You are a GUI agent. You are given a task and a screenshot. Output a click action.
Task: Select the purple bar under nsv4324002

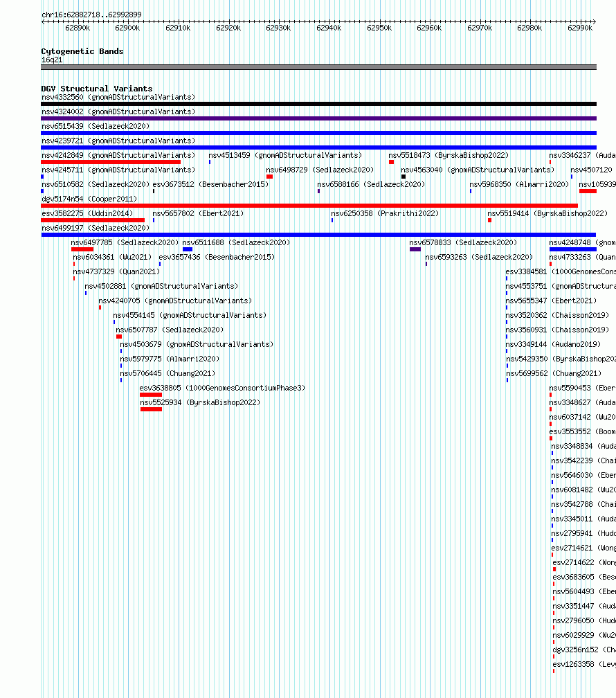[x=318, y=118]
